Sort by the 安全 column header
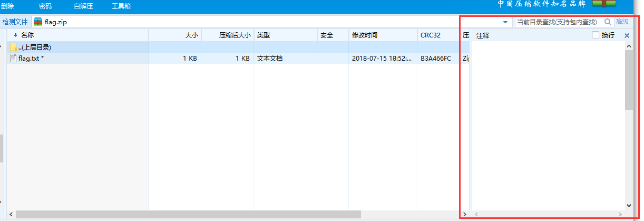This screenshot has width=644, height=221. point(333,35)
